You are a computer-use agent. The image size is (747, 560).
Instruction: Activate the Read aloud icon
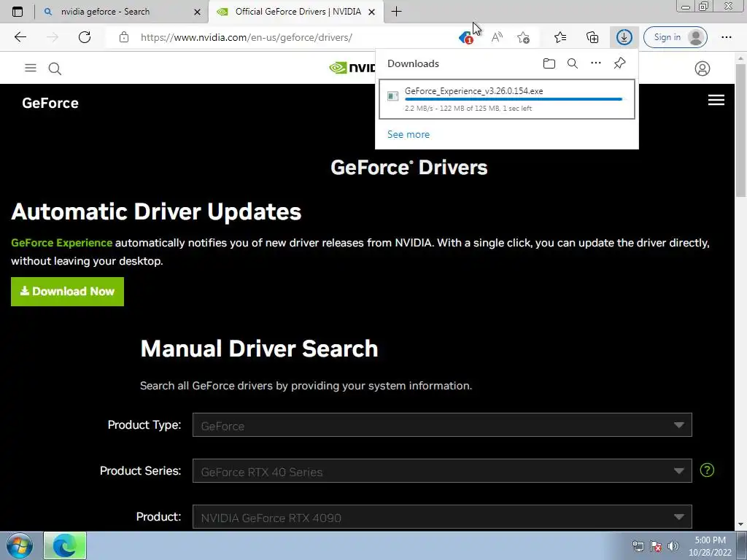click(496, 37)
